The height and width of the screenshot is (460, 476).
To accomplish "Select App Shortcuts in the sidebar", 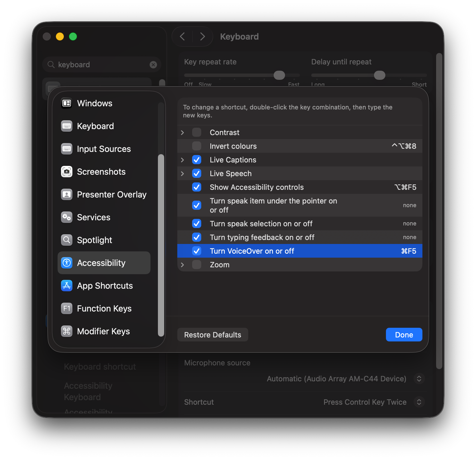I will (66, 286).
